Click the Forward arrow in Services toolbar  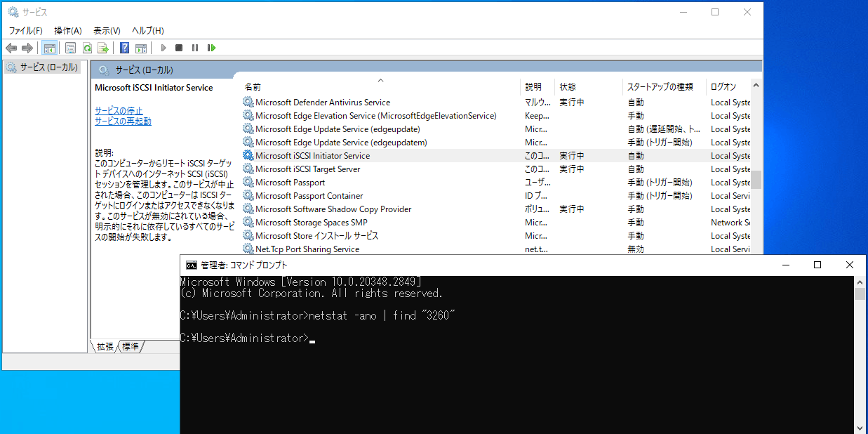pos(27,48)
